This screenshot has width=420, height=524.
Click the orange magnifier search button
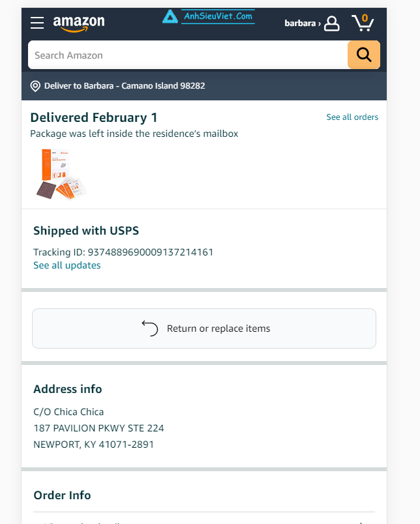364,55
